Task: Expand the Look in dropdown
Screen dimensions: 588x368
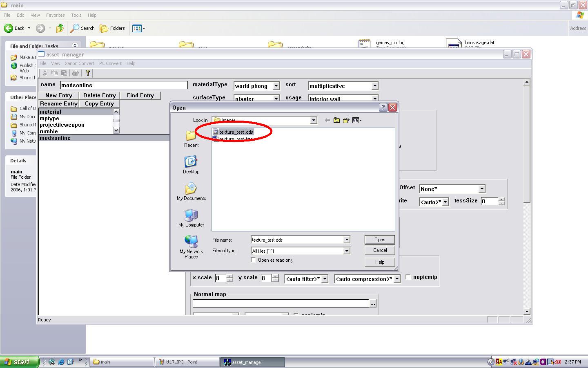Action: pos(314,120)
